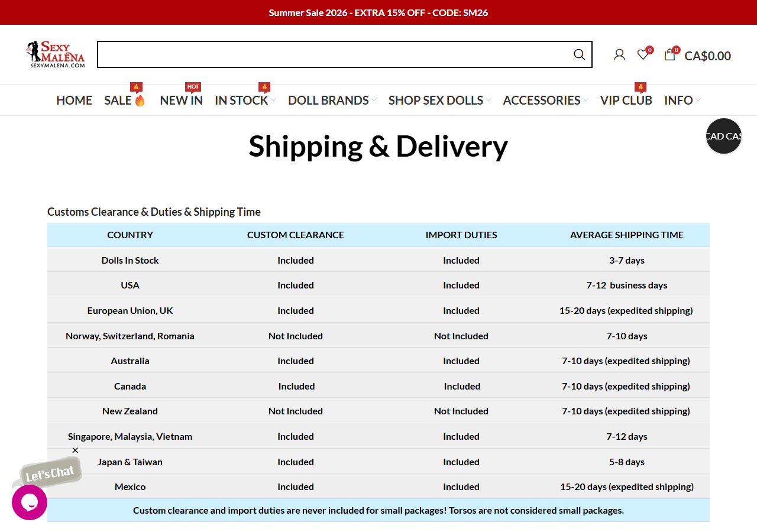Click the COUNTRY column header
Screen dimensions: 757x532
130,235
